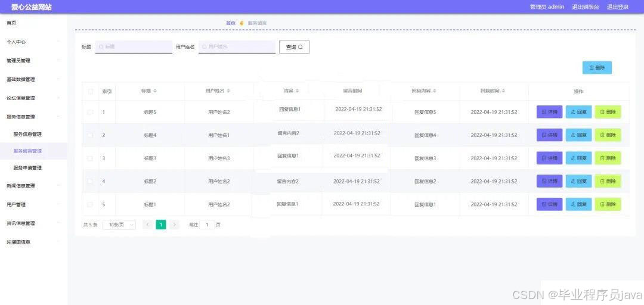This screenshot has width=644, height=305.
Task: Expand 轮播图信息 in sidebar
Action: click(x=33, y=242)
